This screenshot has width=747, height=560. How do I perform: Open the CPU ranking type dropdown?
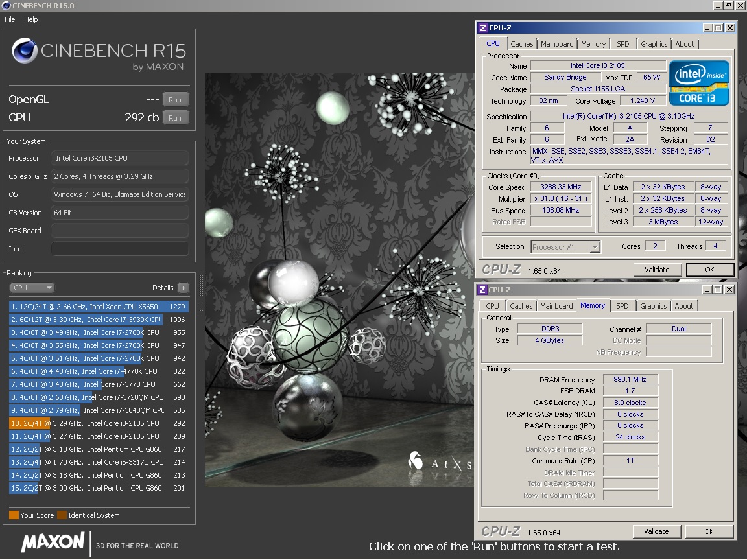coord(32,288)
